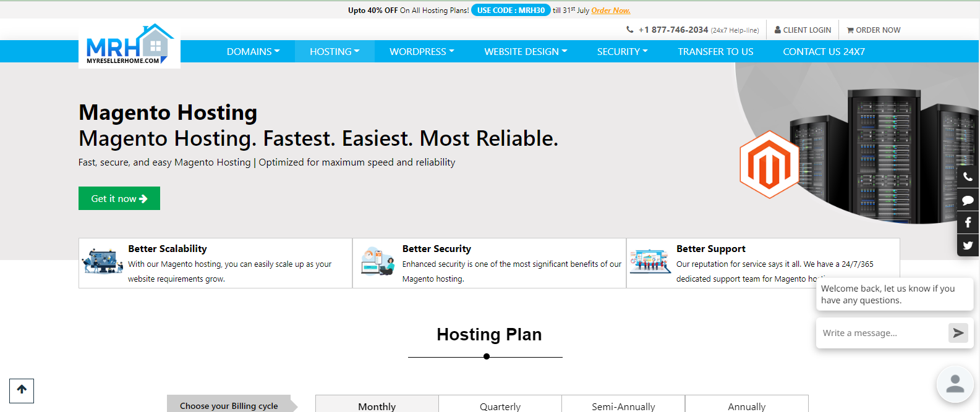Open the chat bubble side widget icon

click(x=968, y=200)
